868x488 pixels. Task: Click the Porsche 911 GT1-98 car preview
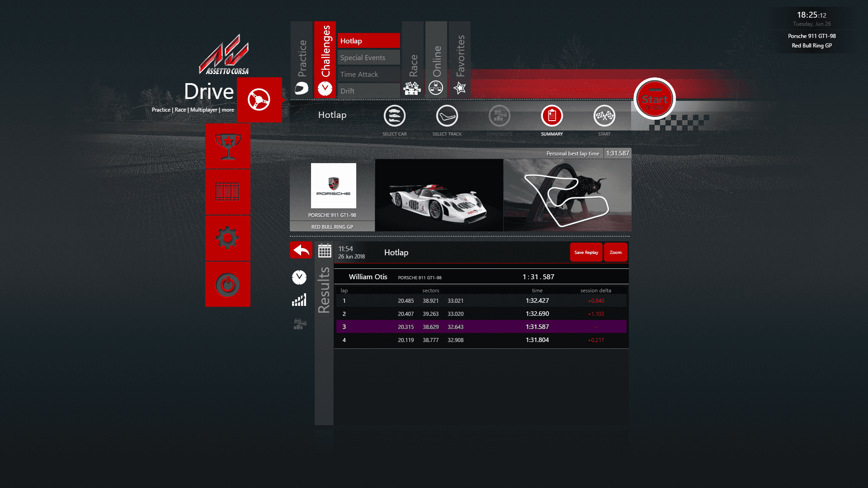coord(439,195)
